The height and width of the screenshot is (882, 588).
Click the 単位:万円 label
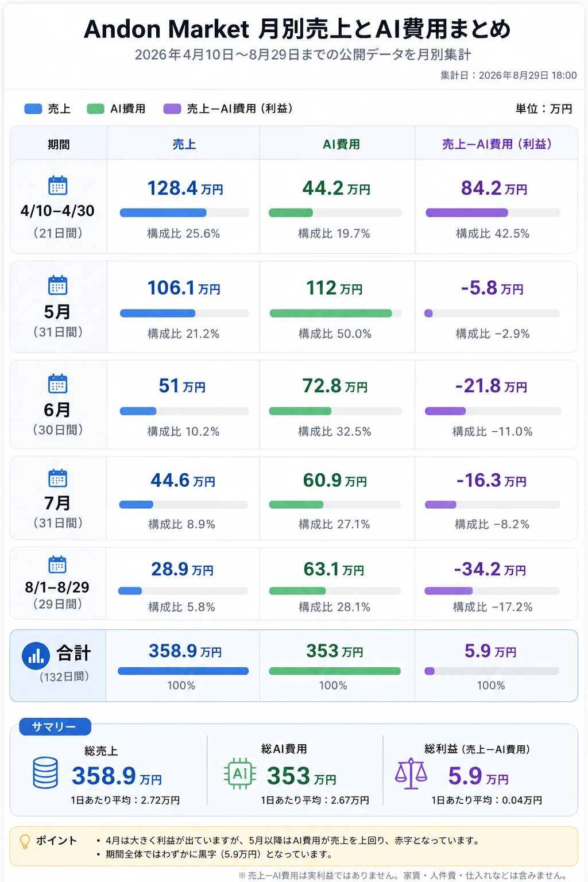pyautogui.click(x=544, y=109)
